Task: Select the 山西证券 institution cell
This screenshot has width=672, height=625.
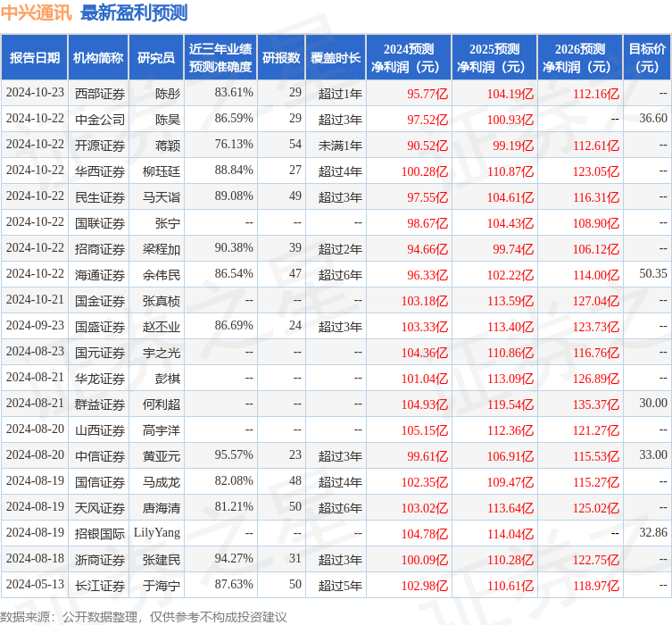Action: coord(100,430)
